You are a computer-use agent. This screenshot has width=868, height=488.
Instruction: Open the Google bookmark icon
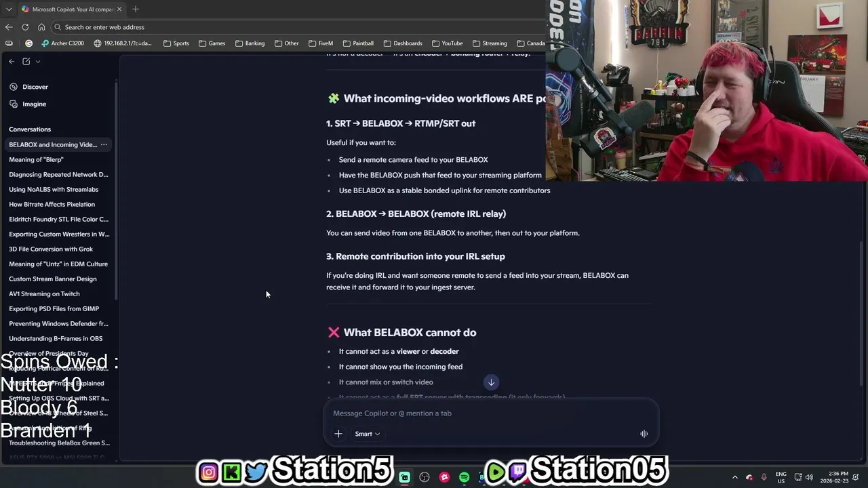click(x=28, y=43)
